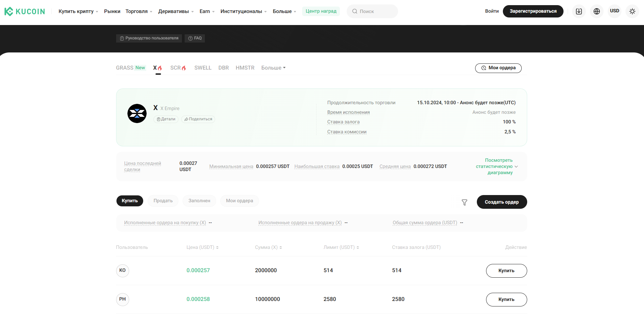The image size is (644, 314).
Task: Click Зарегистрироваться button
Action: [533, 11]
